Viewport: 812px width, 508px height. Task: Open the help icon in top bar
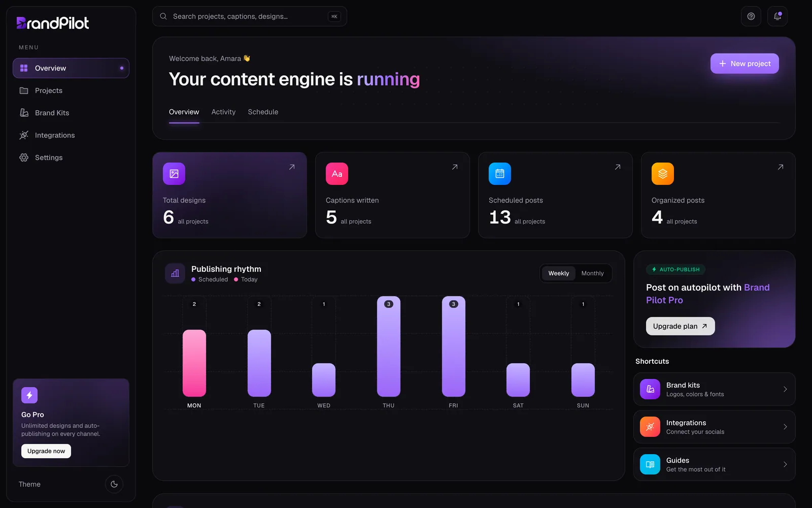tap(751, 16)
